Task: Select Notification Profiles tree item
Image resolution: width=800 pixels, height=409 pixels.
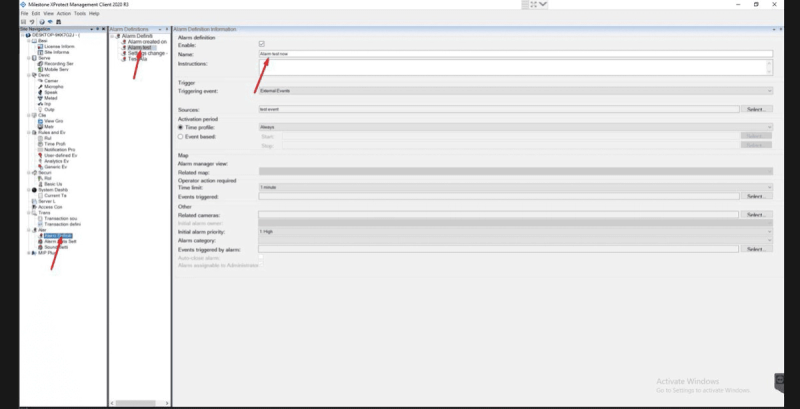Action: point(60,149)
